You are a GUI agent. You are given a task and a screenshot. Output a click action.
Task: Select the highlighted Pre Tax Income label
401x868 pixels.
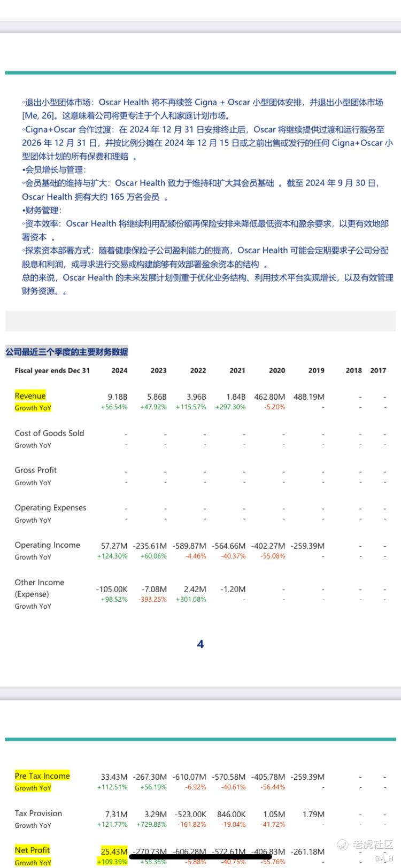point(42,776)
